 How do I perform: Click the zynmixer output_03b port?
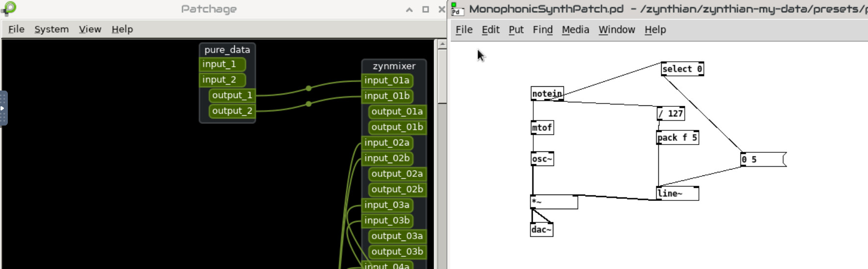397,252
